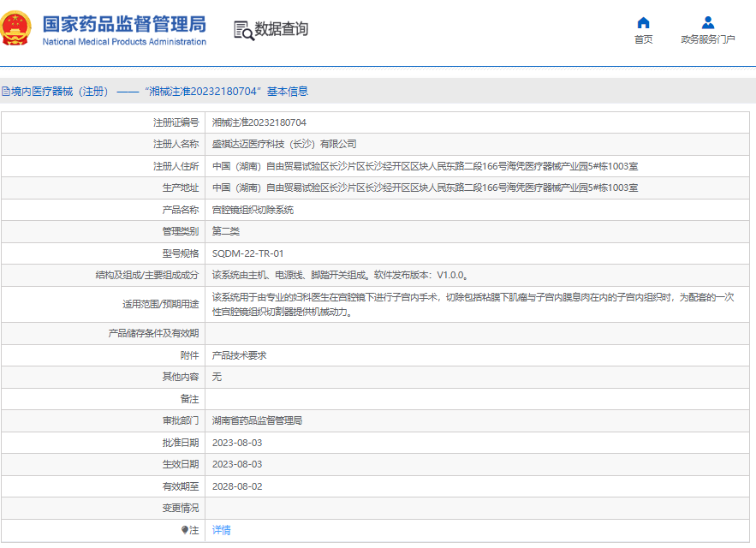Select model SQDM-22-TR-01
Viewport: 756px width, 548px height.
point(247,253)
